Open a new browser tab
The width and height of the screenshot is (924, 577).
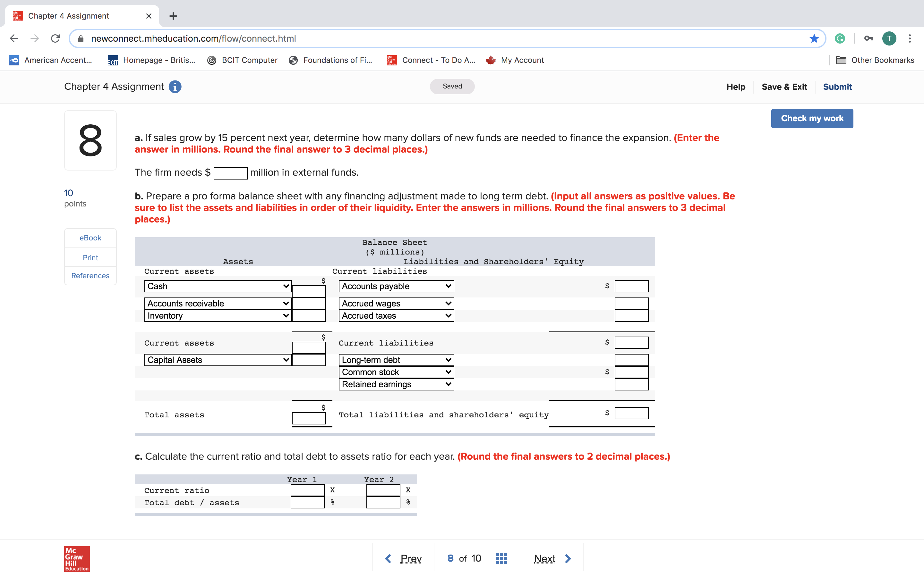173,16
